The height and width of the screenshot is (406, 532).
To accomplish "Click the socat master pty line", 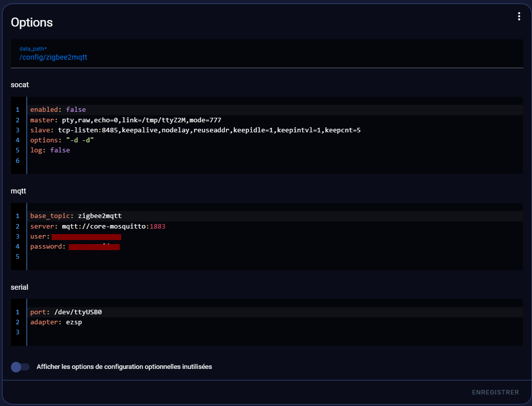I will 275,120.
